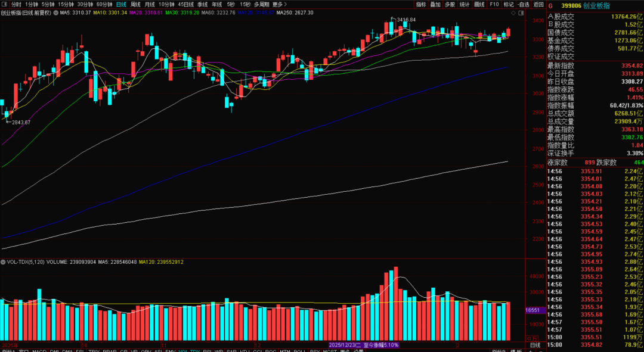Select the 60分钟 period tab
This screenshot has width=644, height=352.
click(x=104, y=4)
